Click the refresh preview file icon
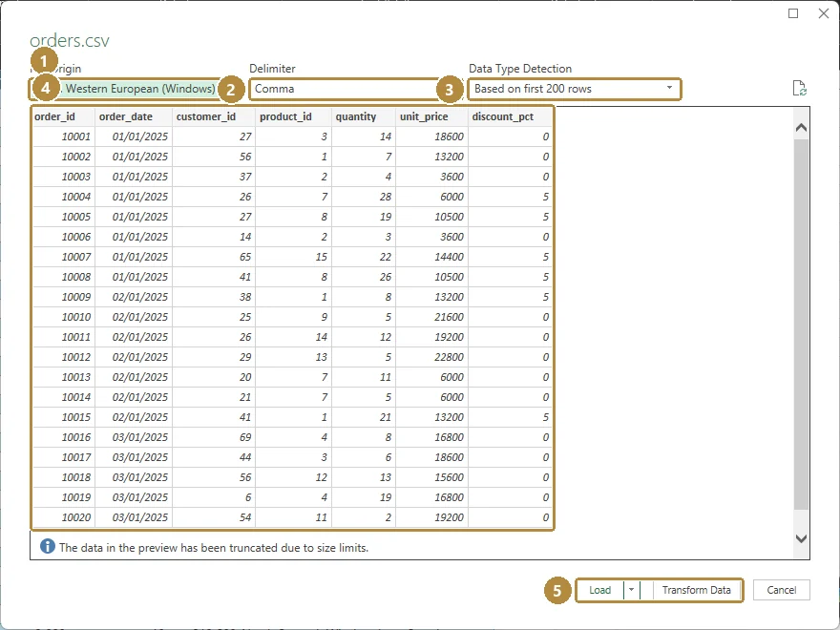 pyautogui.click(x=799, y=89)
